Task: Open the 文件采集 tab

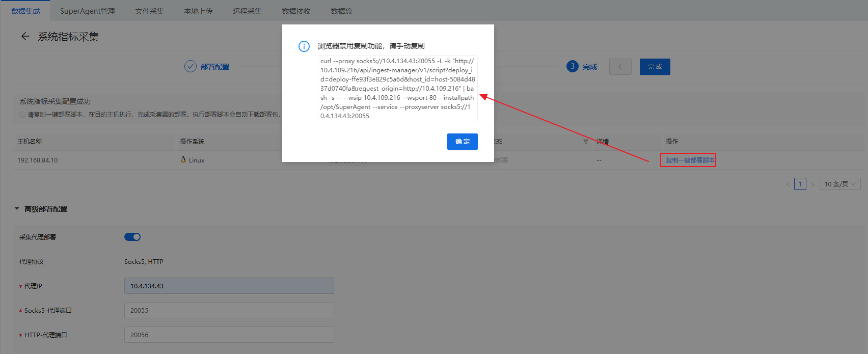Action: point(150,11)
